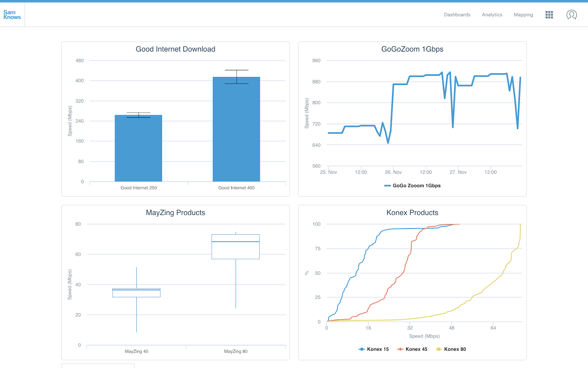Open the Dashboards menu

457,15
